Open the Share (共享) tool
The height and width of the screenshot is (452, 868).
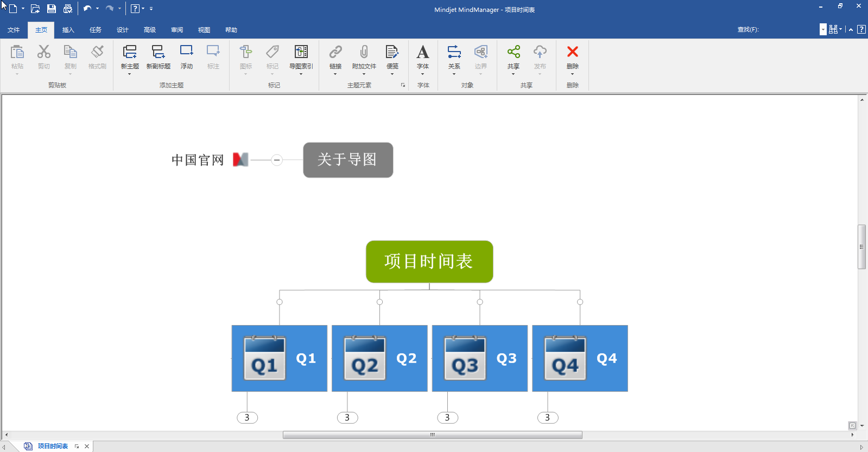(513, 52)
